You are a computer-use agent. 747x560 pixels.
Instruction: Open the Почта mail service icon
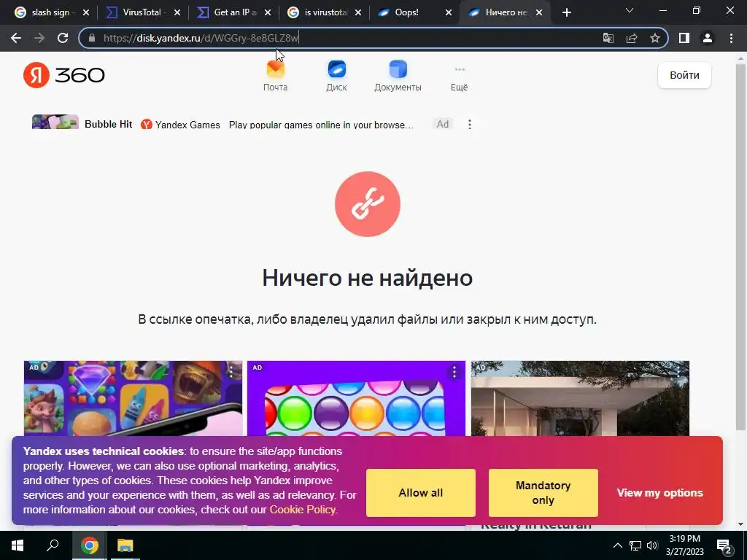pyautogui.click(x=275, y=76)
